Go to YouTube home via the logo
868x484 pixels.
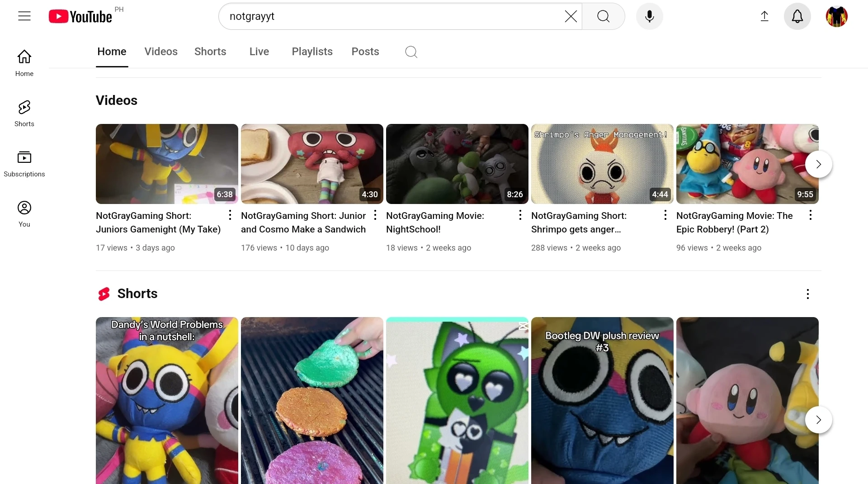click(x=80, y=16)
